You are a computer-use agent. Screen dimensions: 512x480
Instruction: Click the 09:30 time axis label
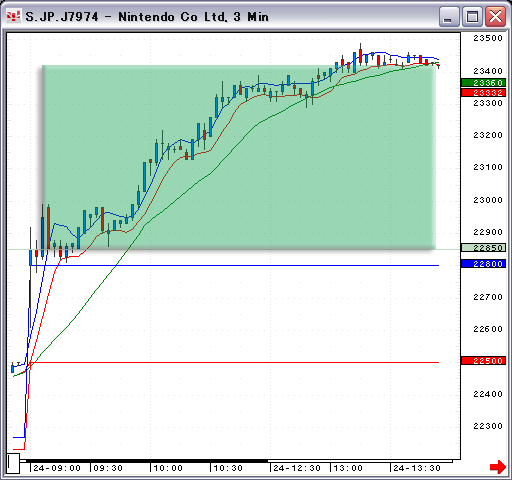point(108,468)
